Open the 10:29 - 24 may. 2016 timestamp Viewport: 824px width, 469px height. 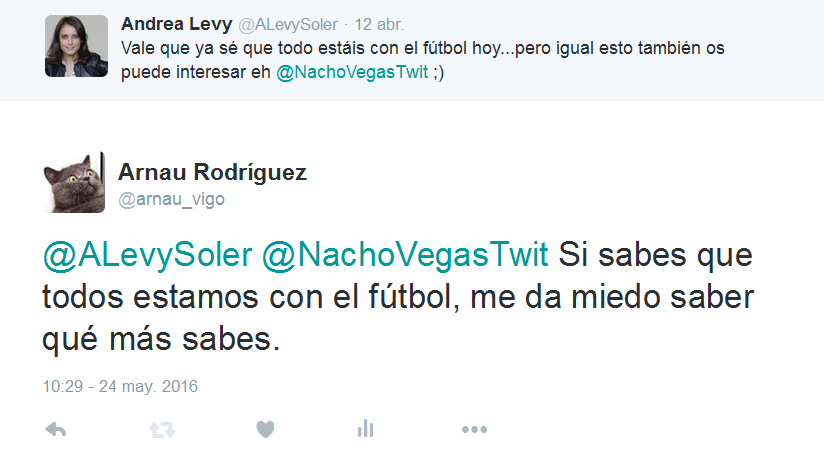point(120,386)
